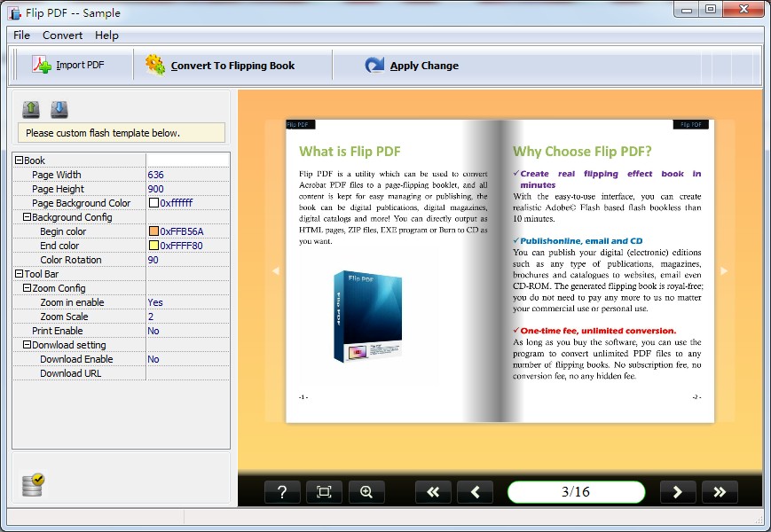Click the Apply Change arrow icon

click(x=374, y=65)
